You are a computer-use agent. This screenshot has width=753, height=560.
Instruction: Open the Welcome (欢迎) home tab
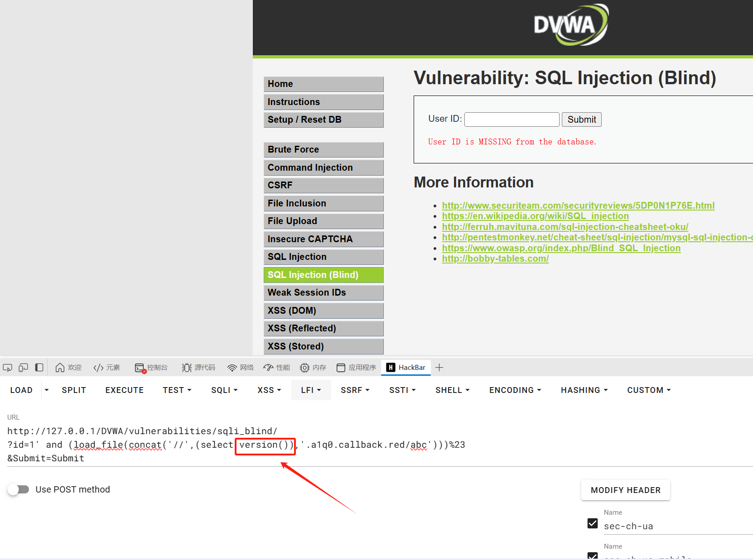coord(68,368)
